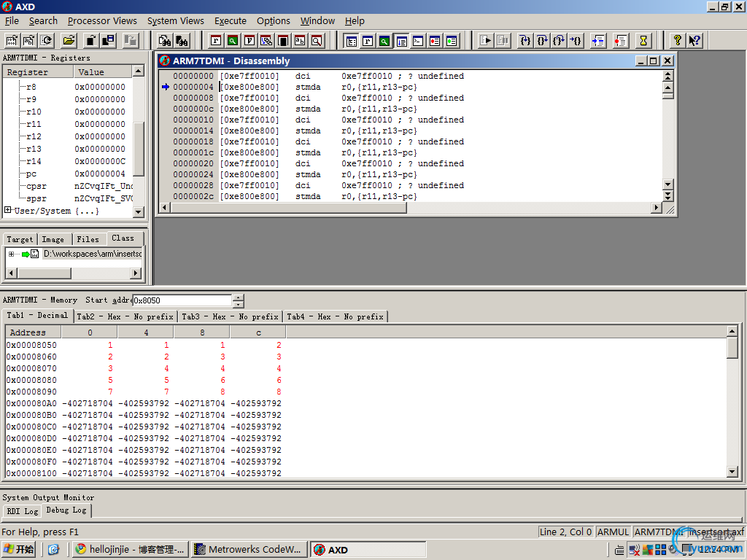This screenshot has width=747, height=560.
Task: Click the second binoculars search icon
Action: 182,41
